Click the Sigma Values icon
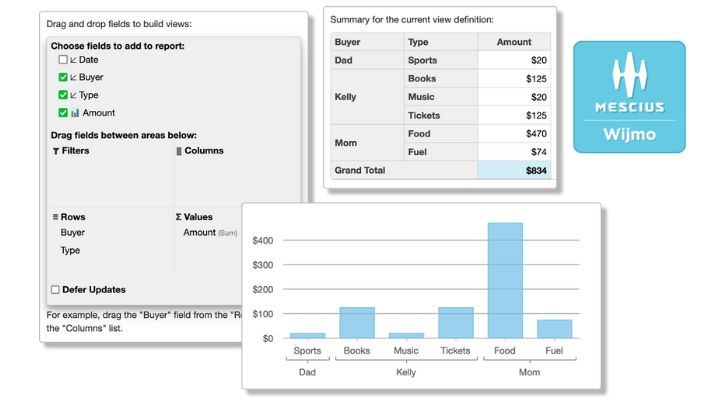The width and height of the screenshot is (718, 400). pos(179,217)
